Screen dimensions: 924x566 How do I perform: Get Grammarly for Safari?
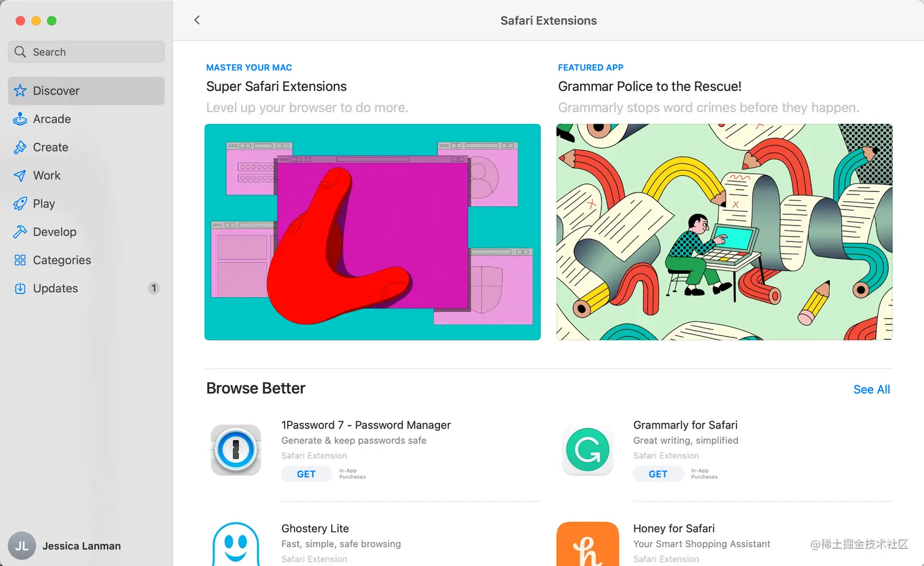pyautogui.click(x=658, y=474)
